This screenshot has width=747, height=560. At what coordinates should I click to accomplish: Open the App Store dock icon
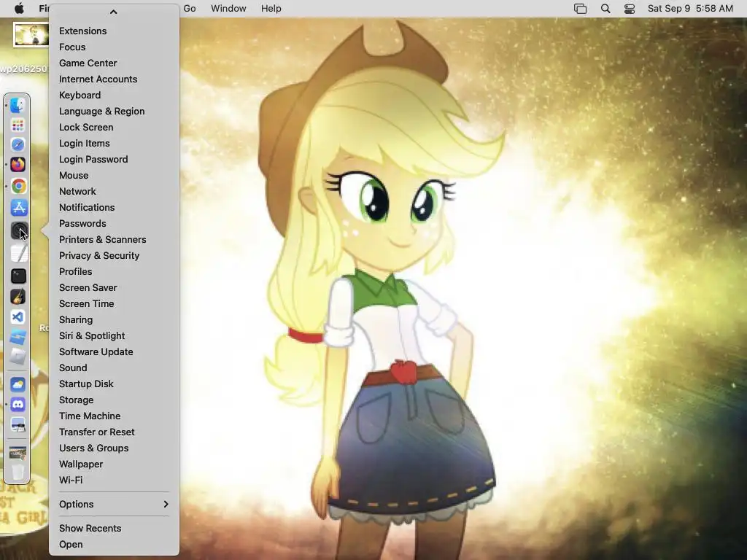point(19,208)
